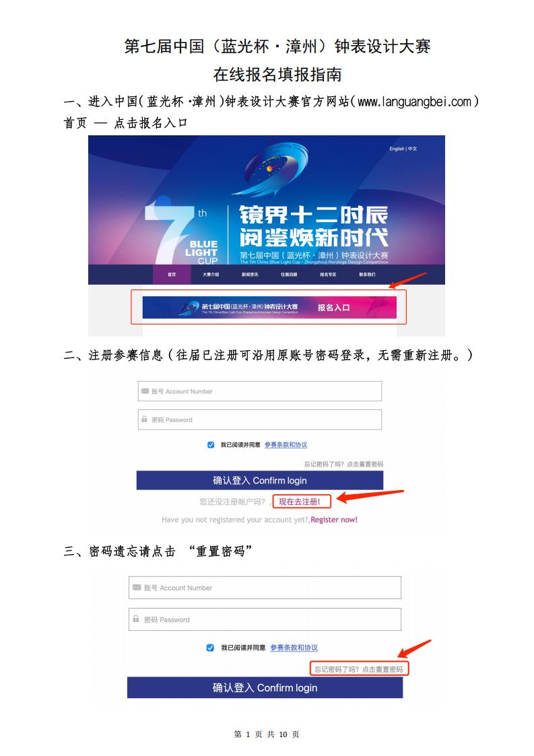The width and height of the screenshot is (534, 756).
Task: Toggle the lower 我已阅读并同意 checkbox
Action: coord(210,648)
